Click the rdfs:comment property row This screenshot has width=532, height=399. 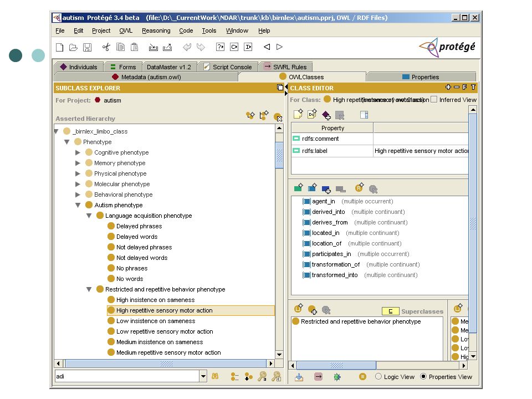click(380, 139)
